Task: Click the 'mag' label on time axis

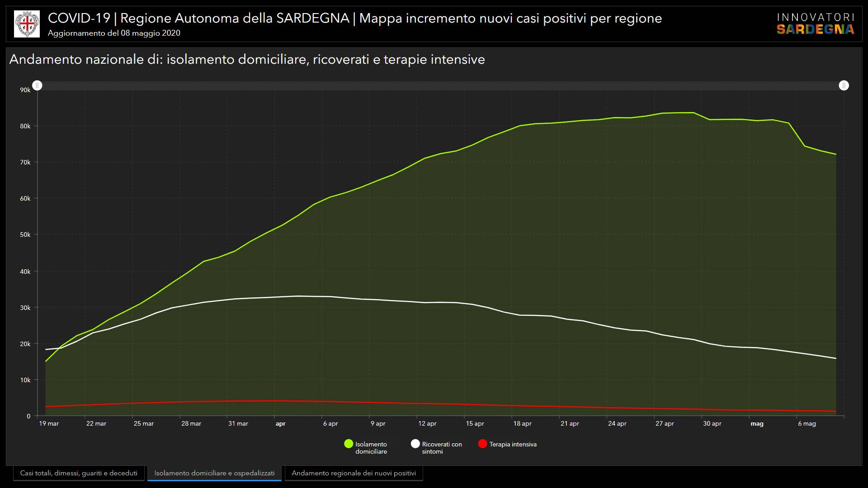Action: point(757,424)
